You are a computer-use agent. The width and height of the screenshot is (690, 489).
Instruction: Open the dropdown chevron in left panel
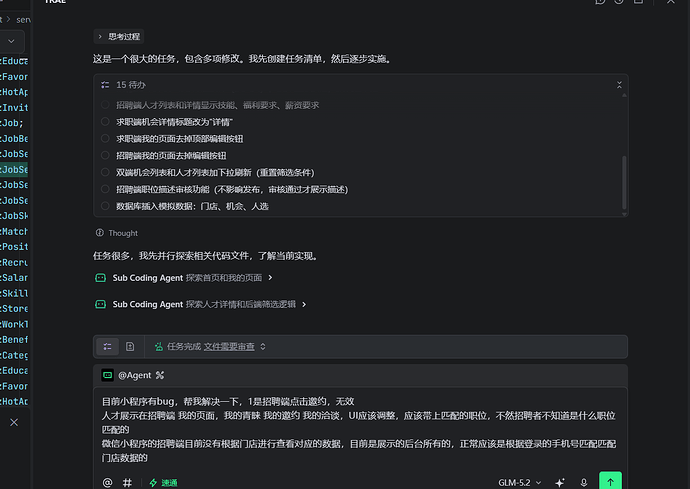(x=11, y=41)
